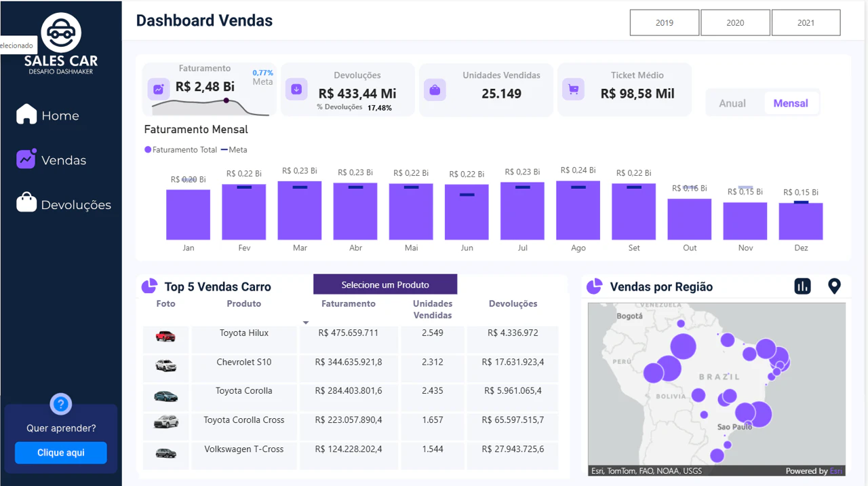The height and width of the screenshot is (486, 868).
Task: Click the Jan bar in monthly chart
Action: (x=188, y=214)
